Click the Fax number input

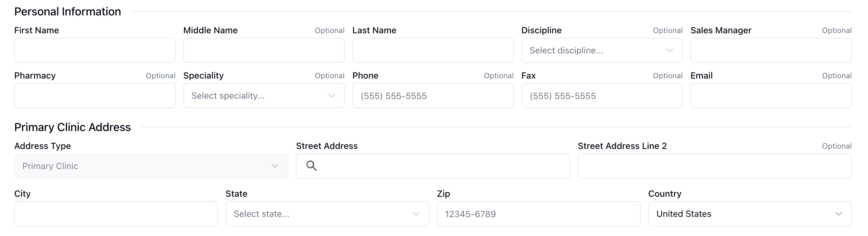(x=601, y=96)
